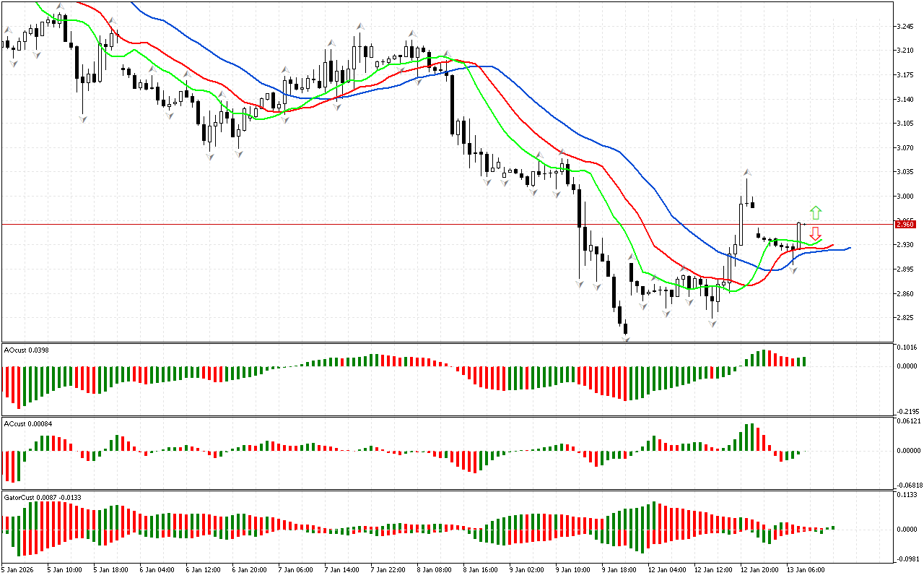
Task: Click the down fractal under the 5 Jan low
Action: 83,117
